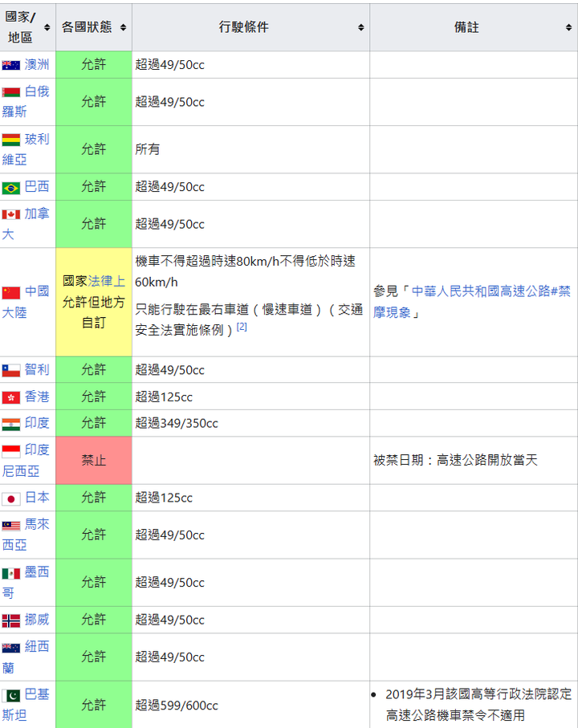The image size is (578, 728).
Task: Sort table by 備註 column arrows
Action: 568,27
